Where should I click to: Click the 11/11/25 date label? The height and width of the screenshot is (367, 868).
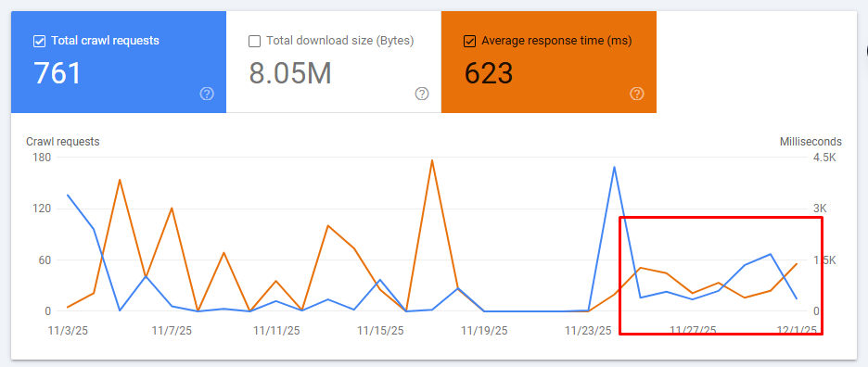point(276,331)
